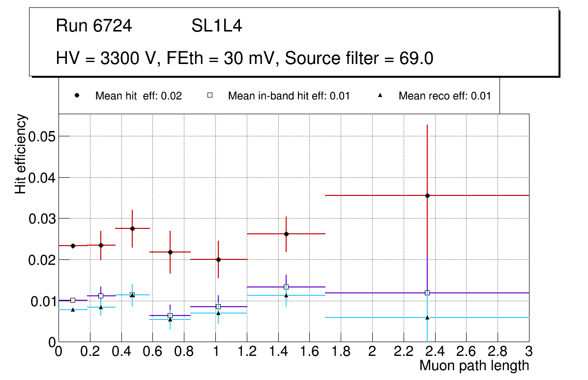
Task: Click the black circle data point near path length 1.0
Action: pyautogui.click(x=218, y=259)
